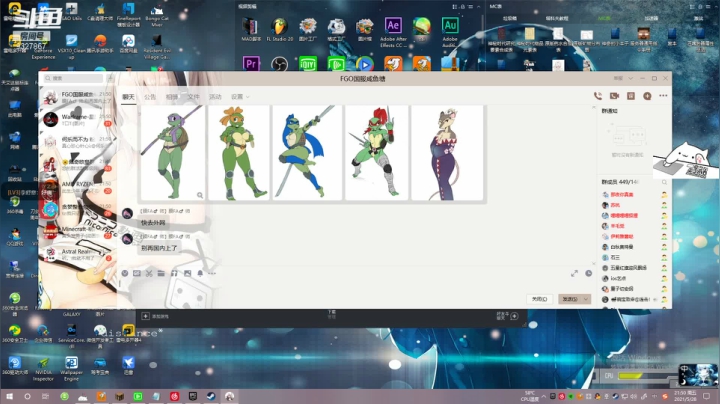
Task: Switch to the 聊天 tab
Action: pos(129,97)
